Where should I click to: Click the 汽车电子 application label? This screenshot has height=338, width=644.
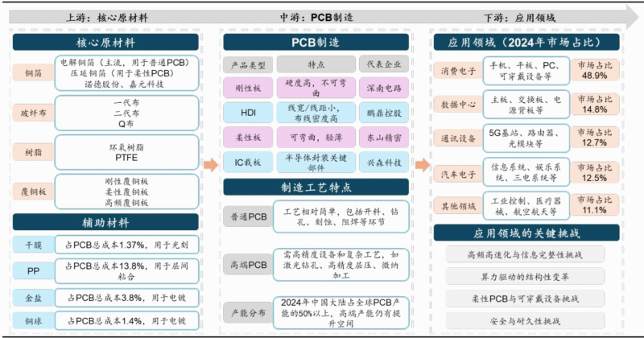tap(456, 173)
